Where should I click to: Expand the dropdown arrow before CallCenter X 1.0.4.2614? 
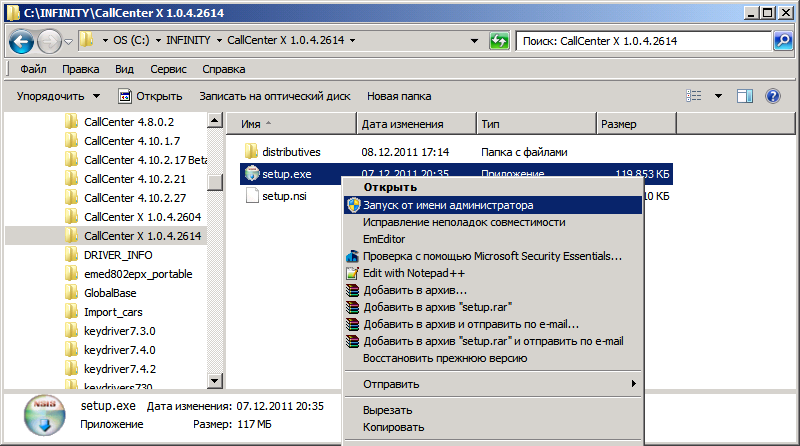219,40
